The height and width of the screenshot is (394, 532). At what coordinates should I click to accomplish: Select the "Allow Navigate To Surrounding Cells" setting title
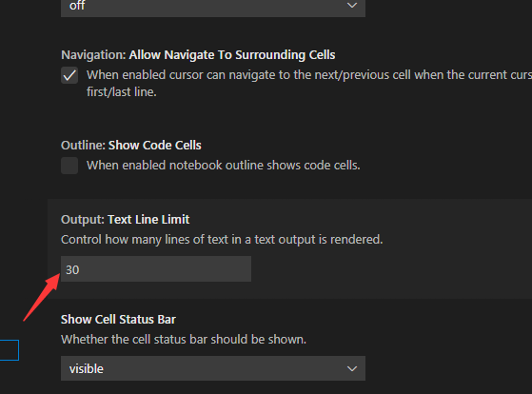(232, 55)
